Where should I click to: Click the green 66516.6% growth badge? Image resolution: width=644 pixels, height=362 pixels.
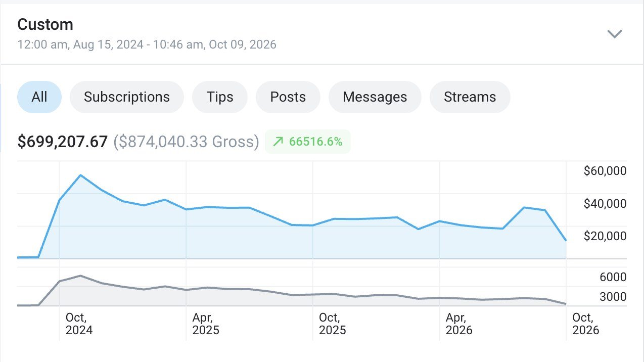pos(308,142)
